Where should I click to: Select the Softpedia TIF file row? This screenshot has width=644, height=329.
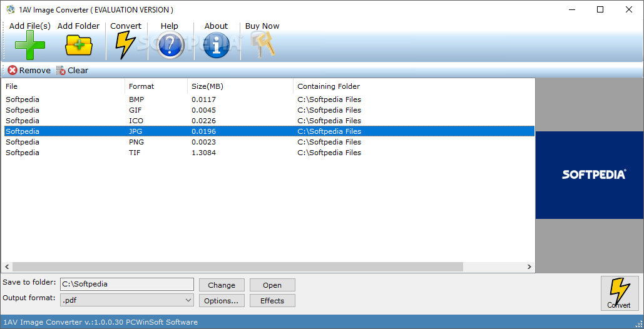269,153
